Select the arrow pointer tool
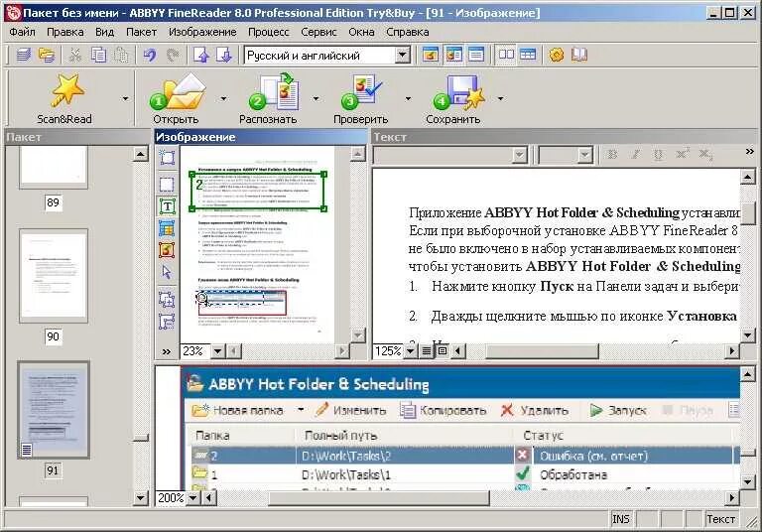 coord(167,272)
